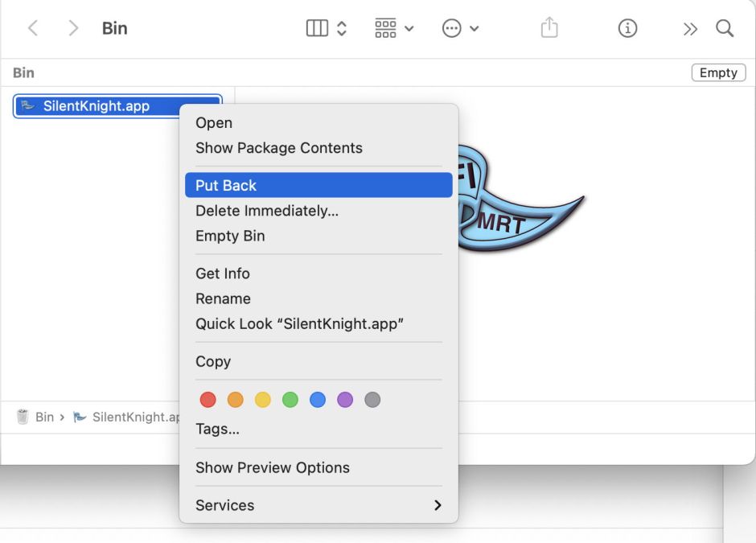Click the Share toolbar icon

549,28
